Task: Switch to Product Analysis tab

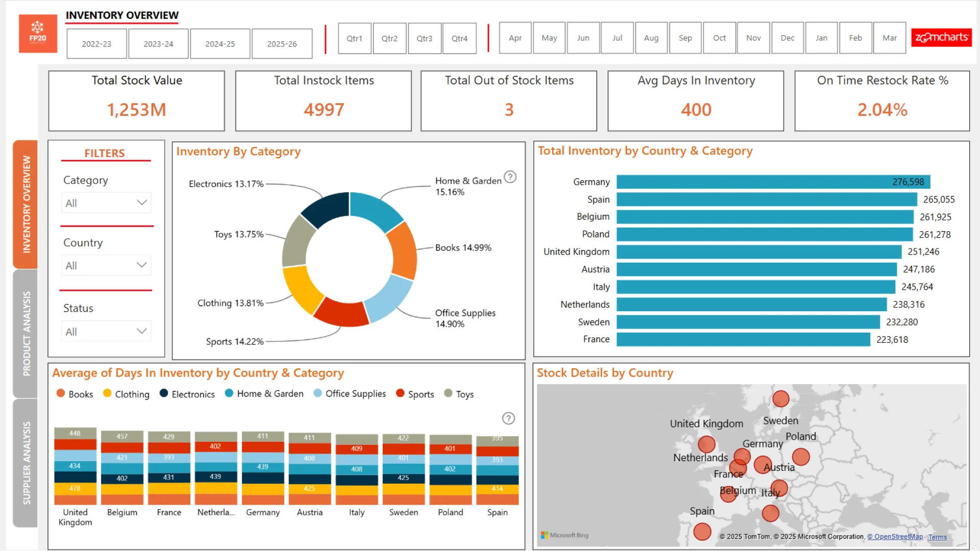Action: tap(26, 334)
